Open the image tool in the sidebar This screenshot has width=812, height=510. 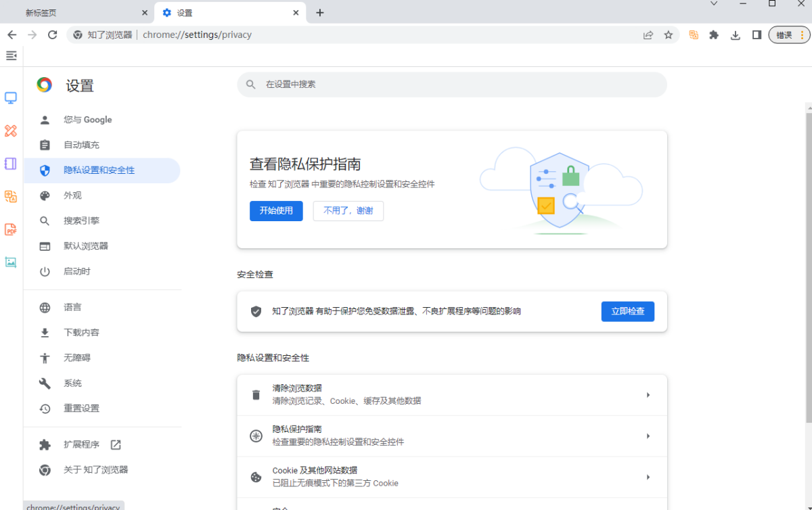coord(10,262)
